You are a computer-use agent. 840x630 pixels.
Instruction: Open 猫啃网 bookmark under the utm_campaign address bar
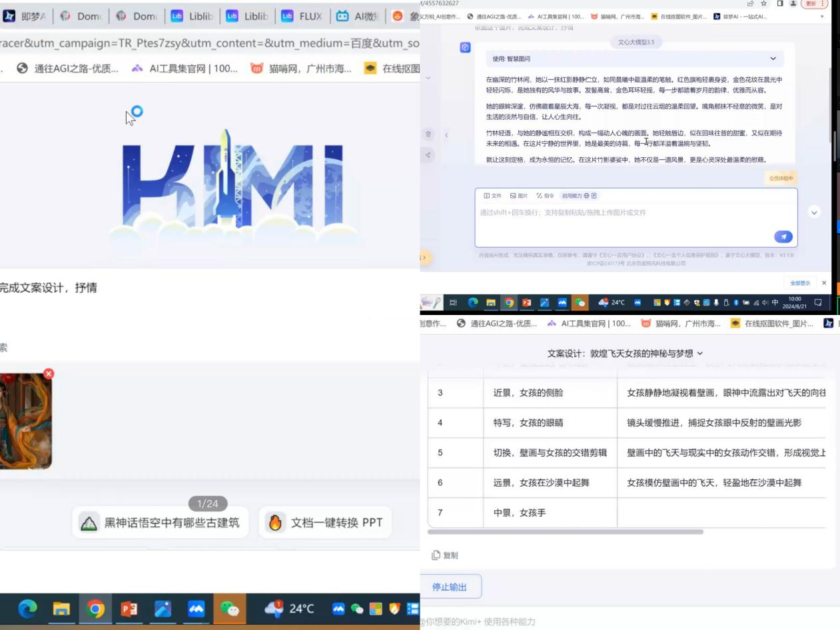point(300,68)
